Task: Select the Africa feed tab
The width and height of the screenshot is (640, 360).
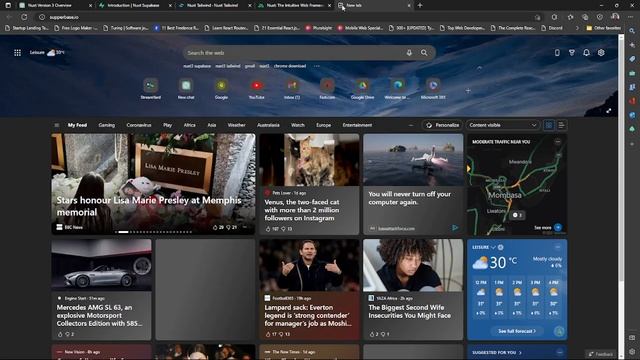Action: (189, 125)
